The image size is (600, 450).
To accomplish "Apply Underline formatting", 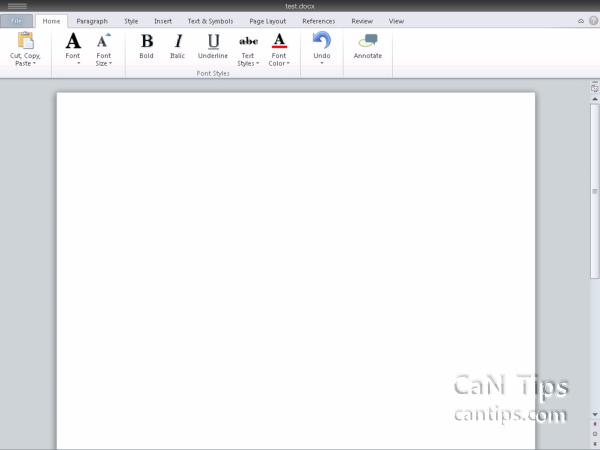I will [213, 46].
